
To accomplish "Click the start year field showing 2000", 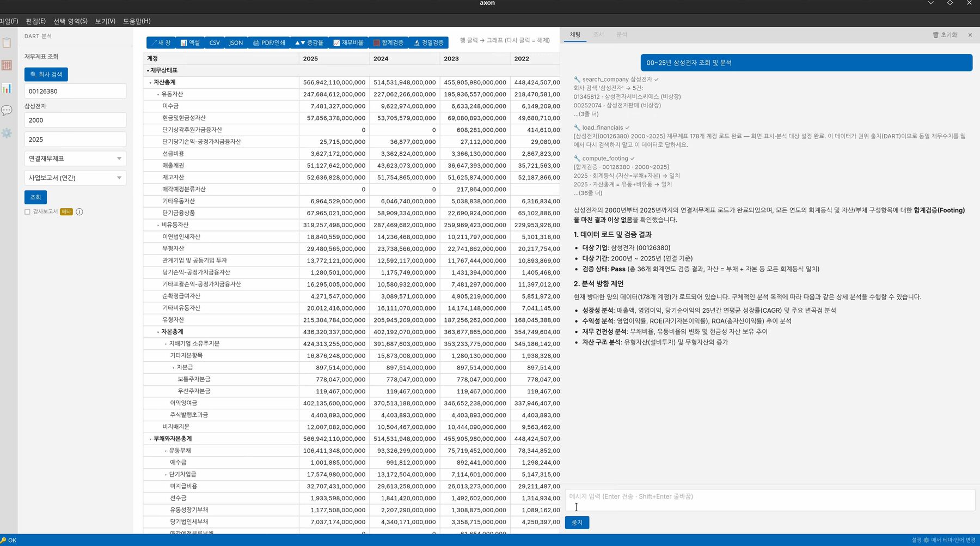I will 75,120.
